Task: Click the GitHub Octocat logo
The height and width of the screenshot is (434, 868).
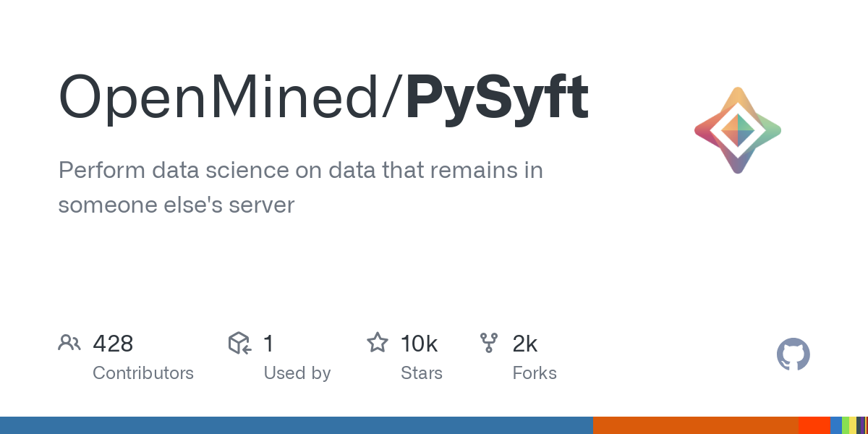Action: pyautogui.click(x=793, y=355)
